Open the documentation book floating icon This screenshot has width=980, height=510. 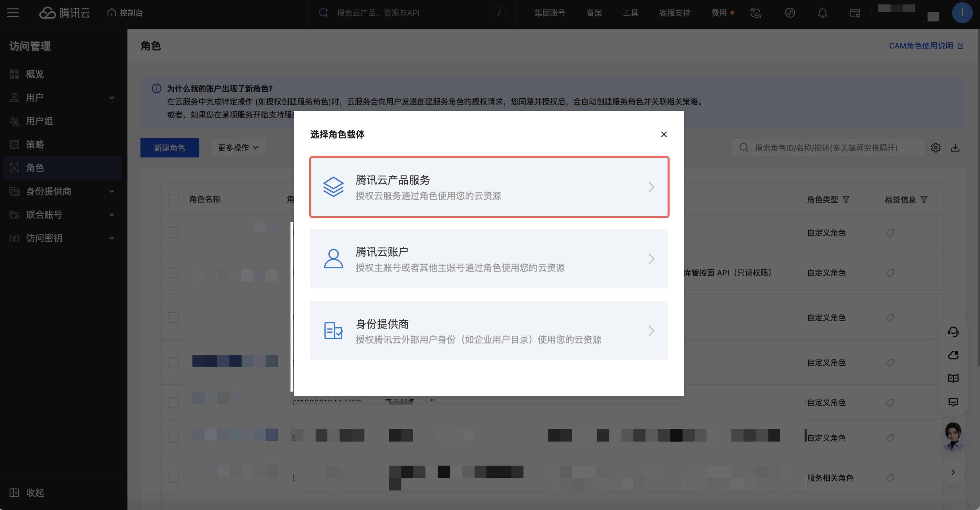[x=953, y=378]
